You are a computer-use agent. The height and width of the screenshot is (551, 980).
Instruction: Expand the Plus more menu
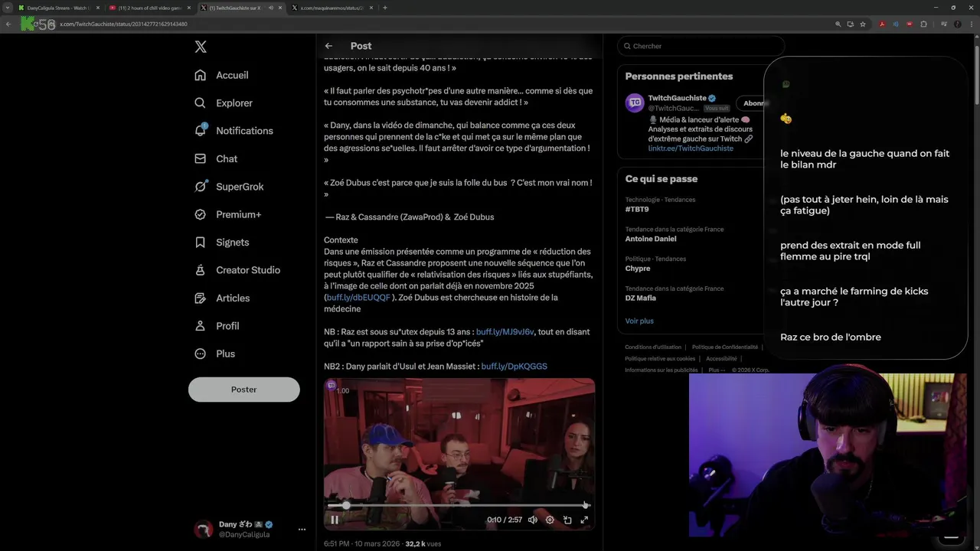(214, 354)
